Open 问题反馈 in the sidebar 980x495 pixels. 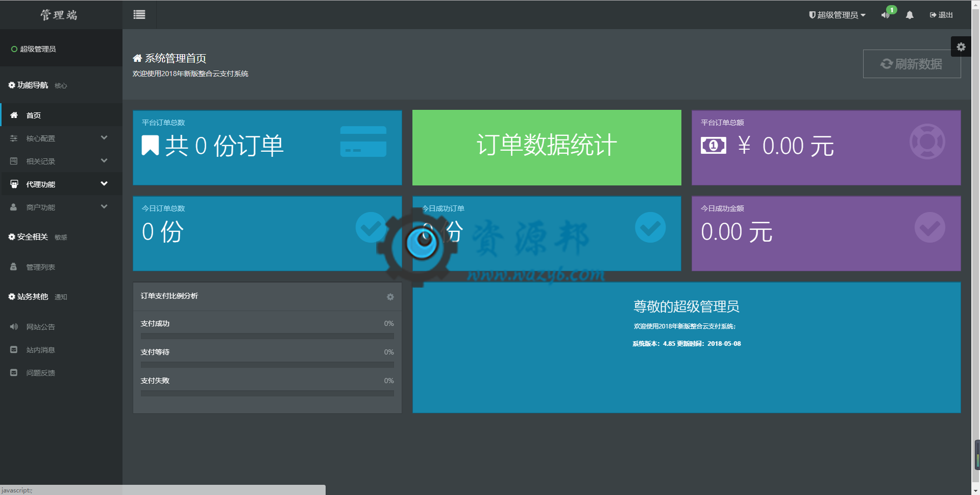point(61,373)
